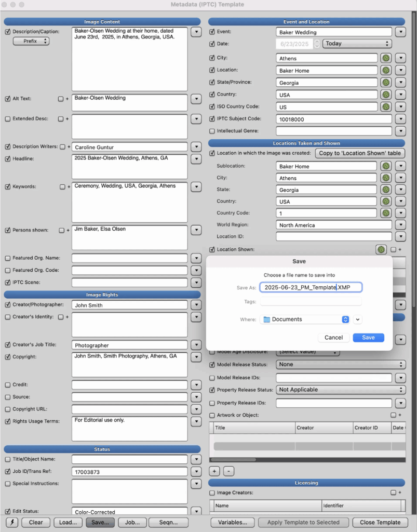Click the globe icon beside Sublocation field
417x532 pixels.
[386, 166]
